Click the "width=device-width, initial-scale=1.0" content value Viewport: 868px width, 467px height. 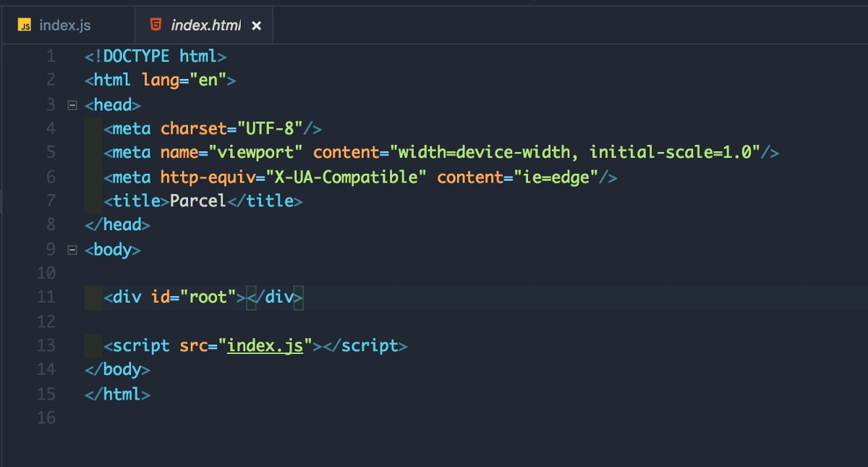coord(575,153)
